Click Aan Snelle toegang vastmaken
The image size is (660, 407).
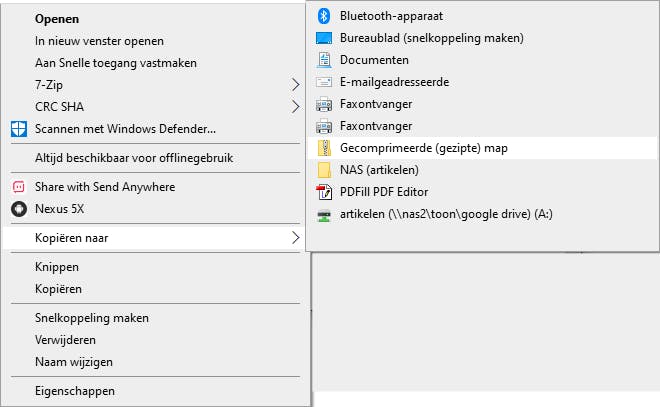(115, 63)
